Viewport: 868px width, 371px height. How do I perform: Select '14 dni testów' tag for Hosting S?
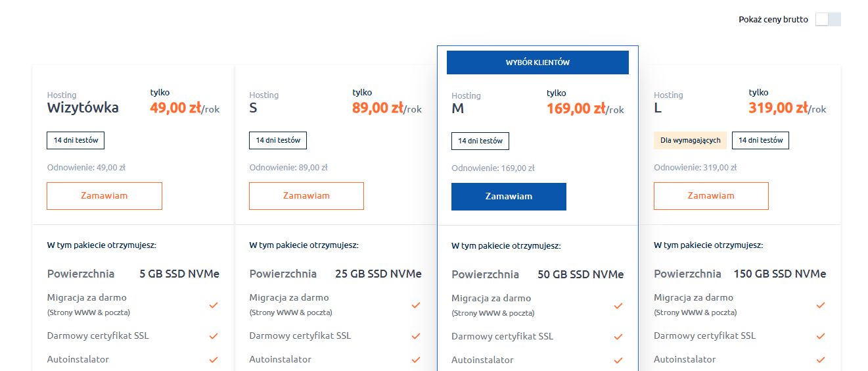pos(278,140)
